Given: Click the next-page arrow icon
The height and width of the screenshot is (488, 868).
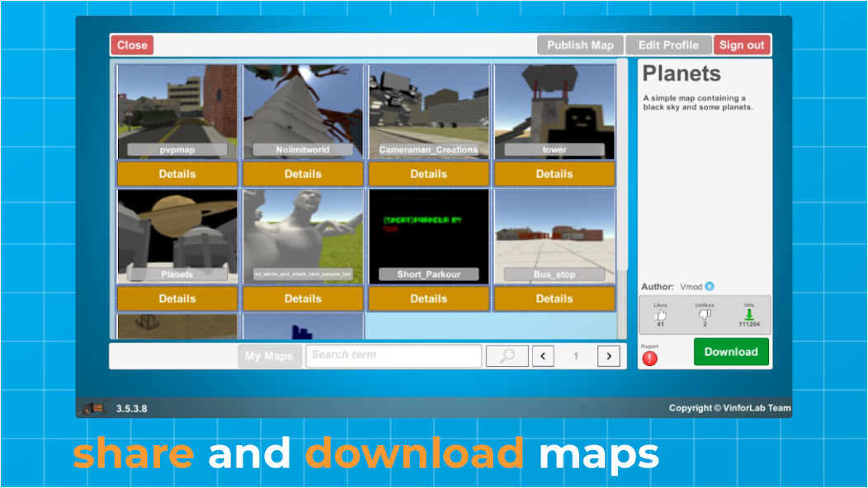Looking at the screenshot, I should tap(608, 355).
